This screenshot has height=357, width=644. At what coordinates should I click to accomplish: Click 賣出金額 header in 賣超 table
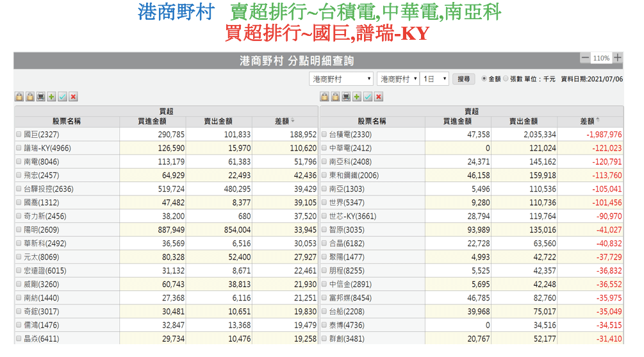pyautogui.click(x=523, y=121)
